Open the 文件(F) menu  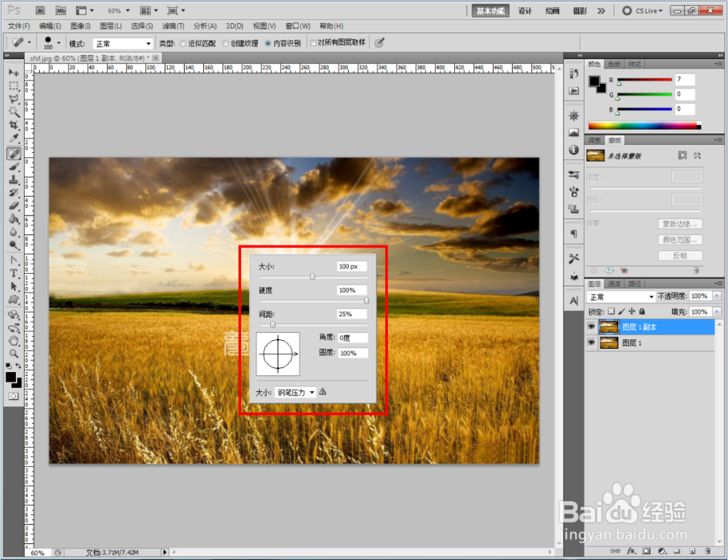click(19, 26)
